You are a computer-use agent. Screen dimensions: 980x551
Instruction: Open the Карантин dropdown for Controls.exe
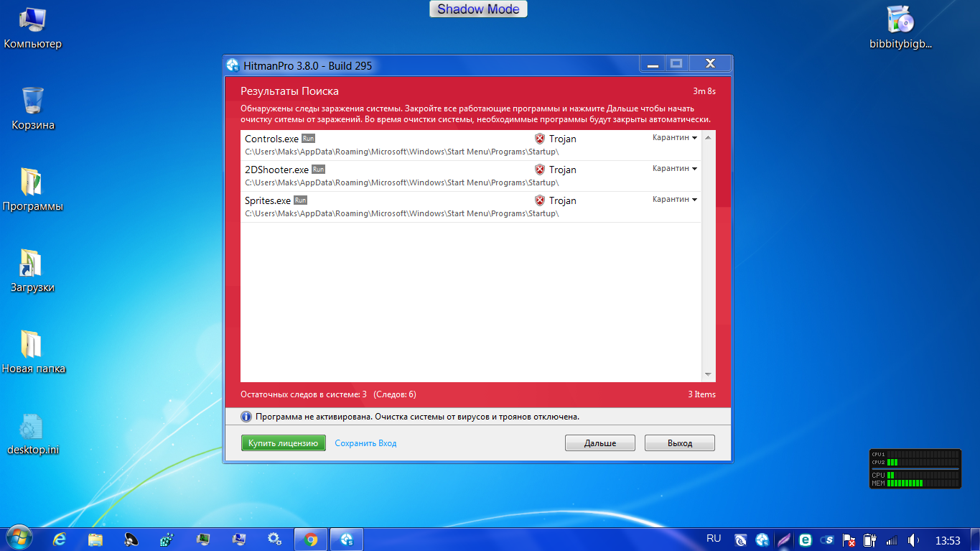coord(675,137)
